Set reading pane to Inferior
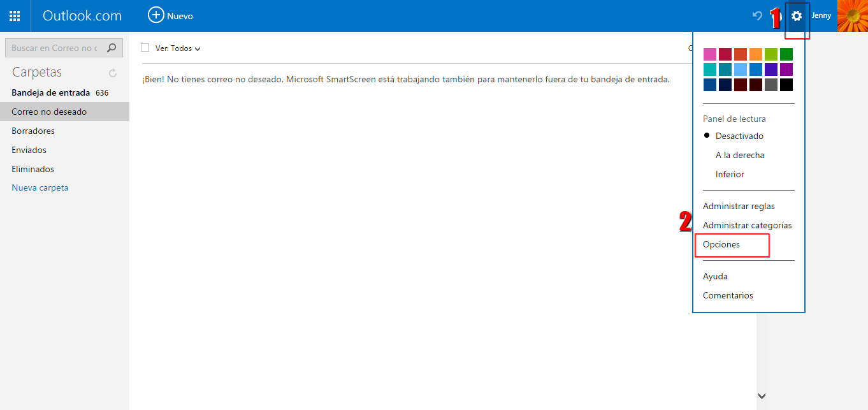This screenshot has width=868, height=410. pyautogui.click(x=730, y=174)
